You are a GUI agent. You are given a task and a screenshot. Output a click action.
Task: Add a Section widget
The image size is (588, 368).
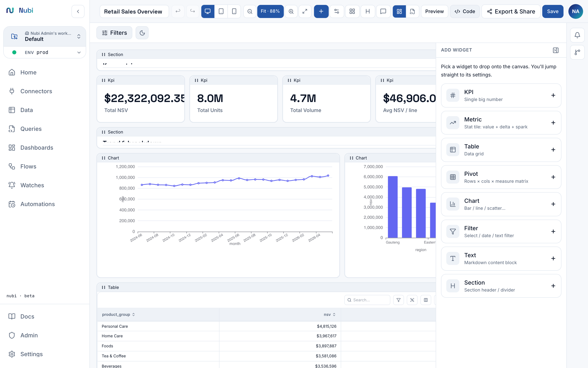click(x=501, y=286)
